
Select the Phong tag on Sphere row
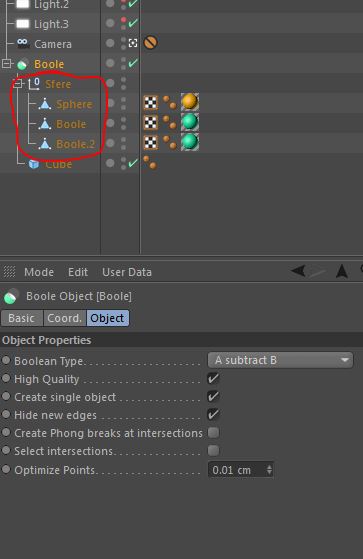(170, 102)
